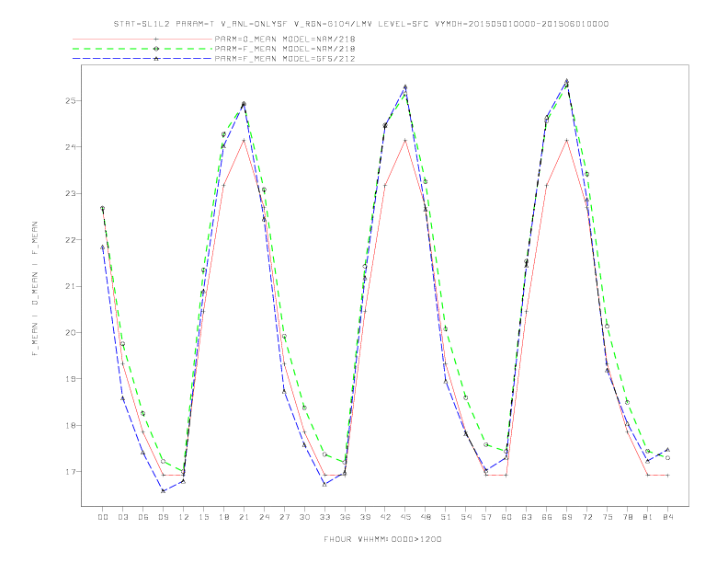The image size is (728, 563).
Task: Click red observed peak marker at hour 21
Action: [x=244, y=140]
